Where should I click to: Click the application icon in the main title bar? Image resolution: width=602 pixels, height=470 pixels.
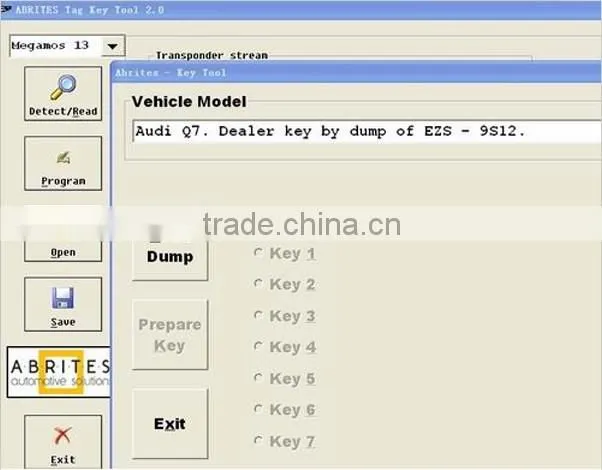coord(6,9)
